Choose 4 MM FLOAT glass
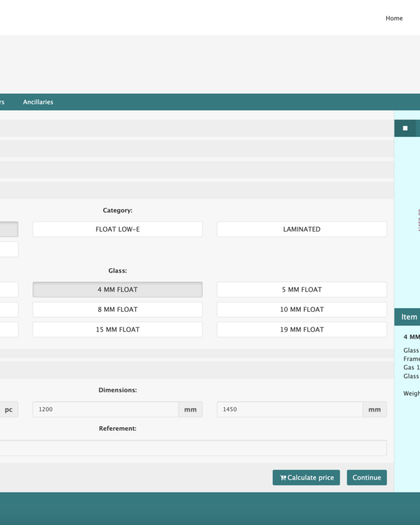The image size is (420, 525). point(117,290)
